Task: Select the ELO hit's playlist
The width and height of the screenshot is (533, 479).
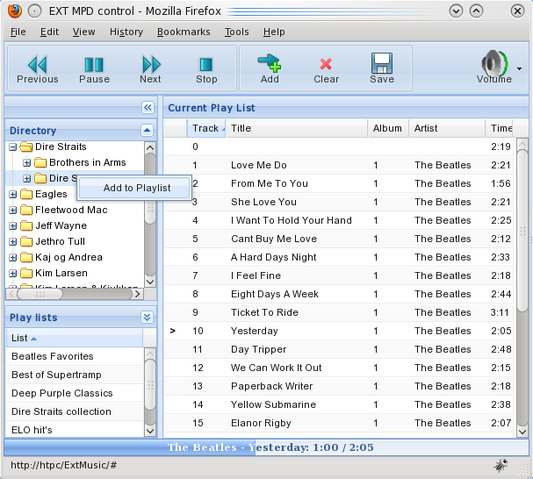Action: tap(75, 430)
